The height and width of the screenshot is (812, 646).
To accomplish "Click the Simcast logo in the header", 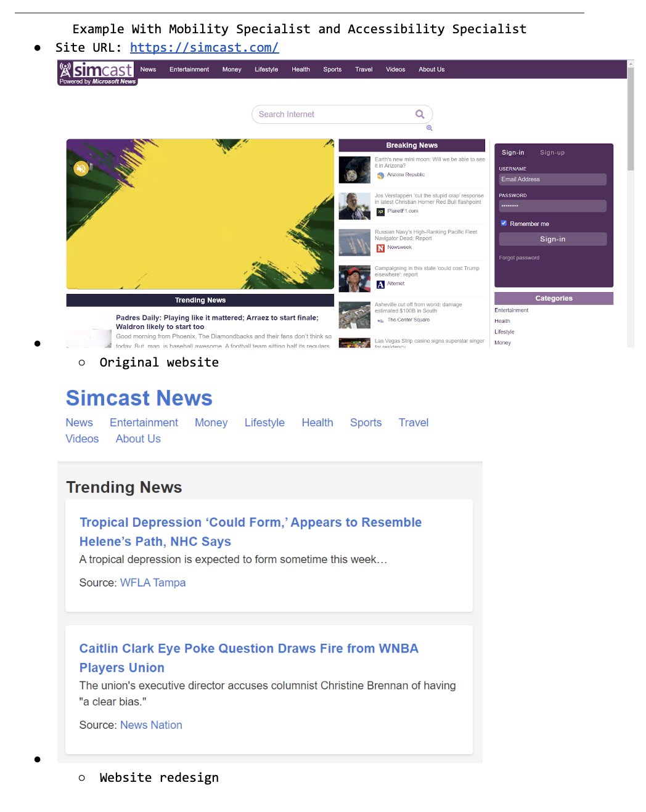I will 97,73.
